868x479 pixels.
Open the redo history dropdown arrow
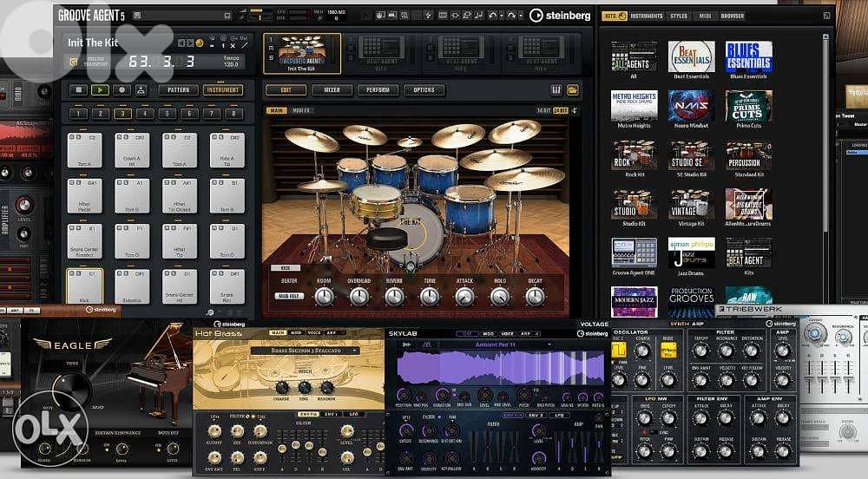pyautogui.click(x=520, y=16)
